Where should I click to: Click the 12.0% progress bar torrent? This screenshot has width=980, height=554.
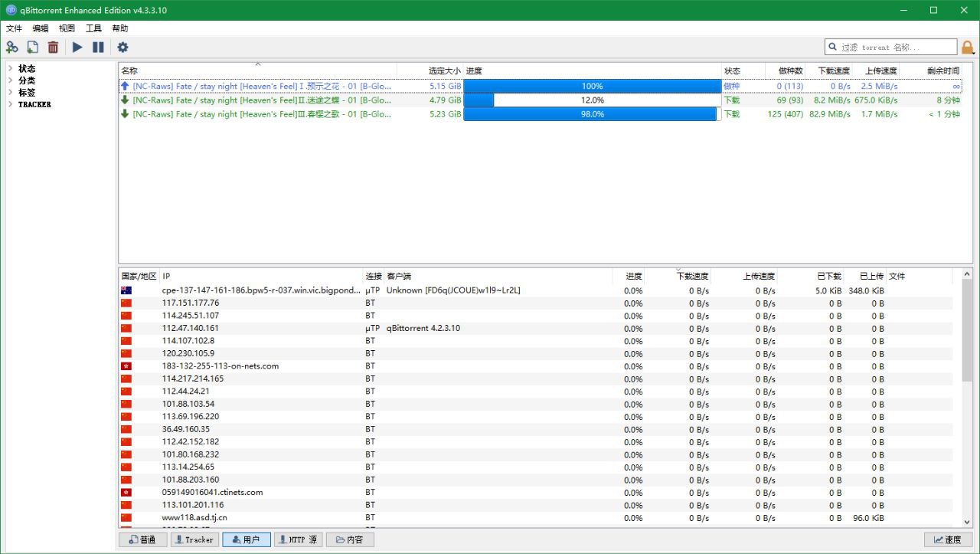pyautogui.click(x=592, y=100)
